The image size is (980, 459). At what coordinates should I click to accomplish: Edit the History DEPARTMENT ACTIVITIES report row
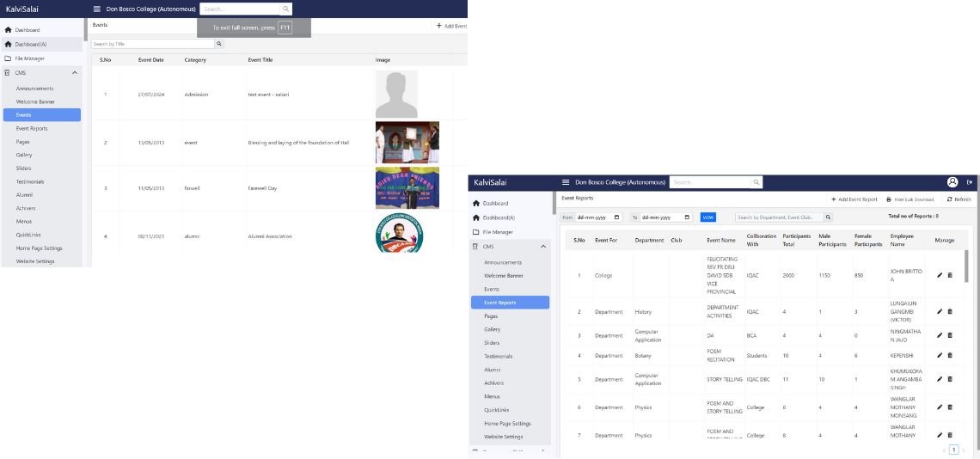click(940, 311)
